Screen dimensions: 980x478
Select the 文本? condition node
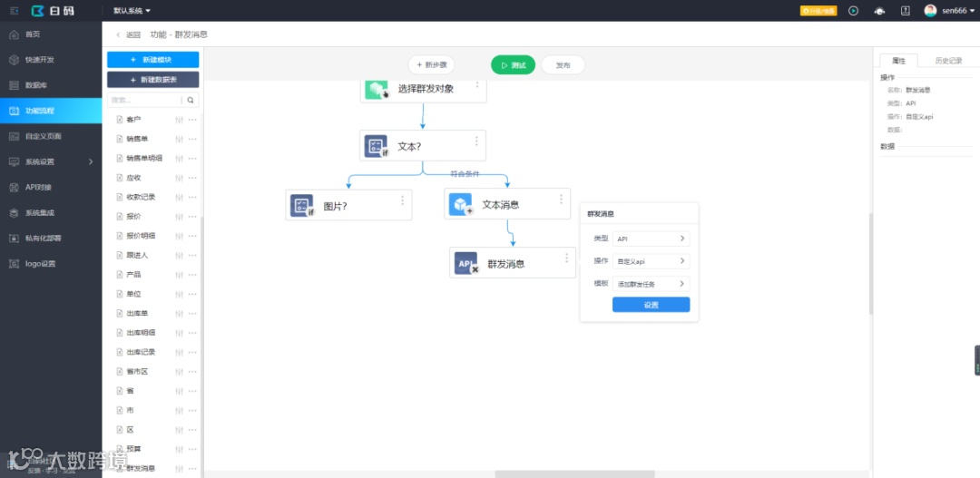pos(423,146)
